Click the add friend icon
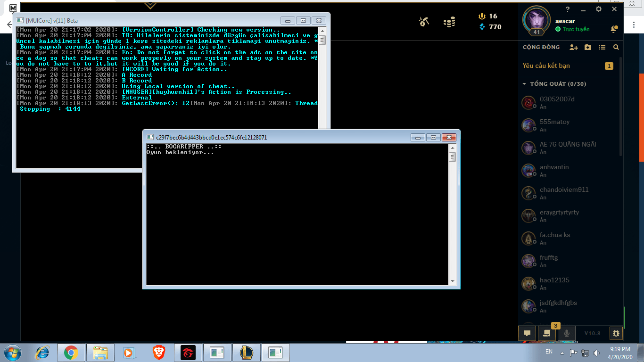The image size is (644, 362). tap(574, 47)
